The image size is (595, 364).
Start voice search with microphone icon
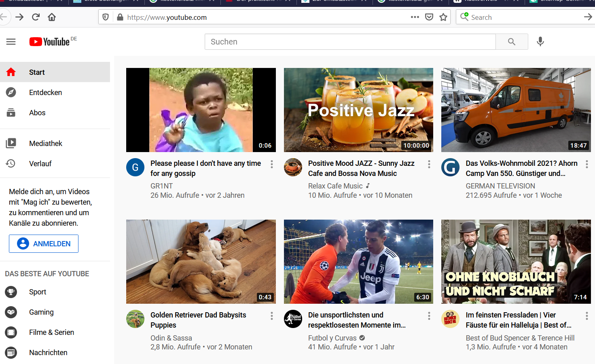[540, 42]
